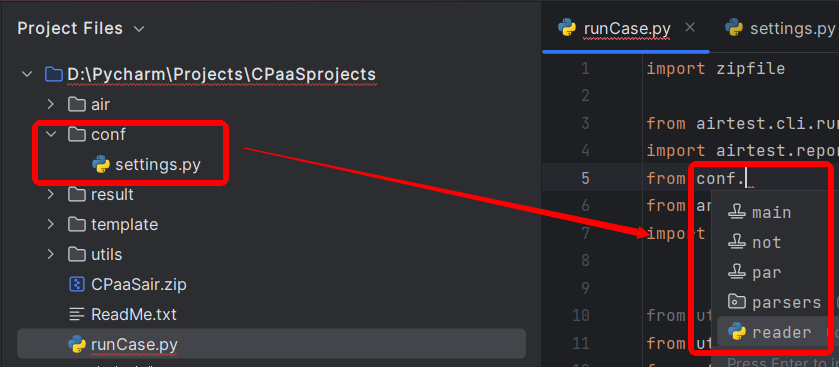Select the reader module suggestion icon
Viewport: 839px width, 367px height.
click(737, 332)
